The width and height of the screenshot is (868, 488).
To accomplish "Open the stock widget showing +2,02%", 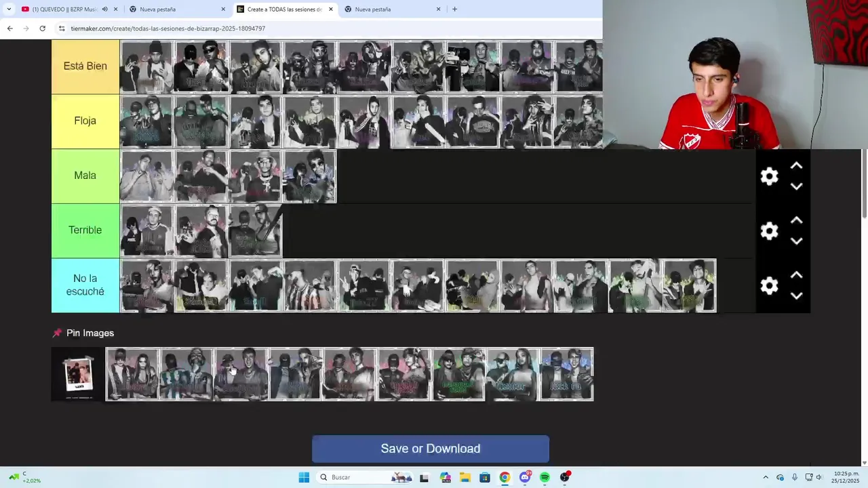I will (26, 477).
